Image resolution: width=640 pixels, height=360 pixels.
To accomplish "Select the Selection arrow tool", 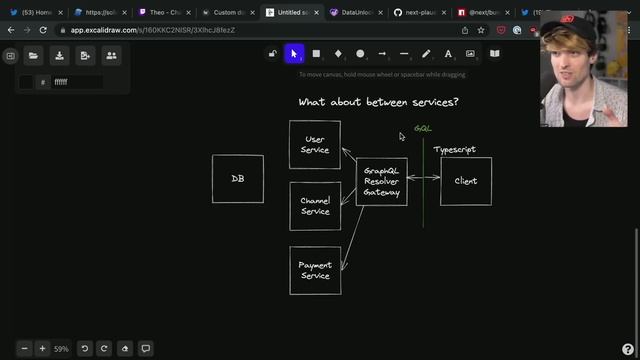I will click(x=294, y=54).
